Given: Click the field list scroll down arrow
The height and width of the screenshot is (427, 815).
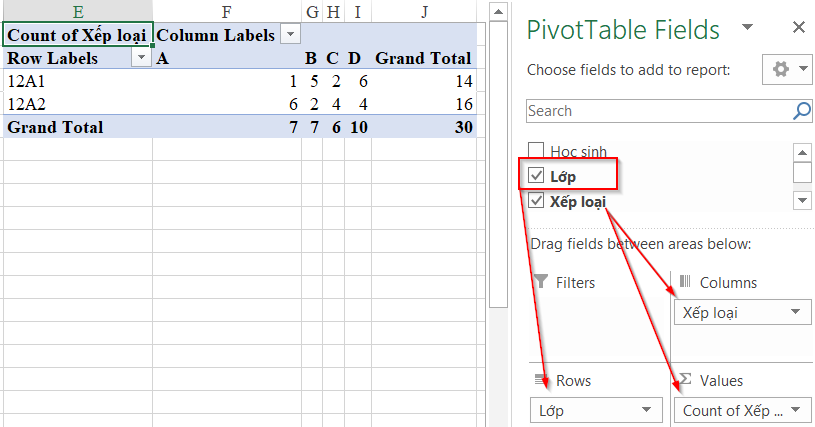Looking at the screenshot, I should point(802,201).
